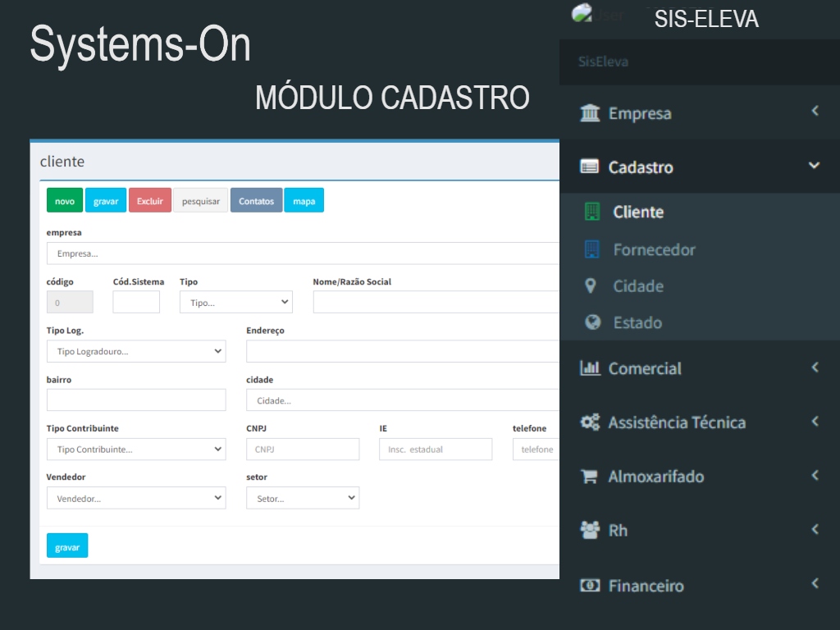Open the Tipo Logradouro dropdown

136,351
